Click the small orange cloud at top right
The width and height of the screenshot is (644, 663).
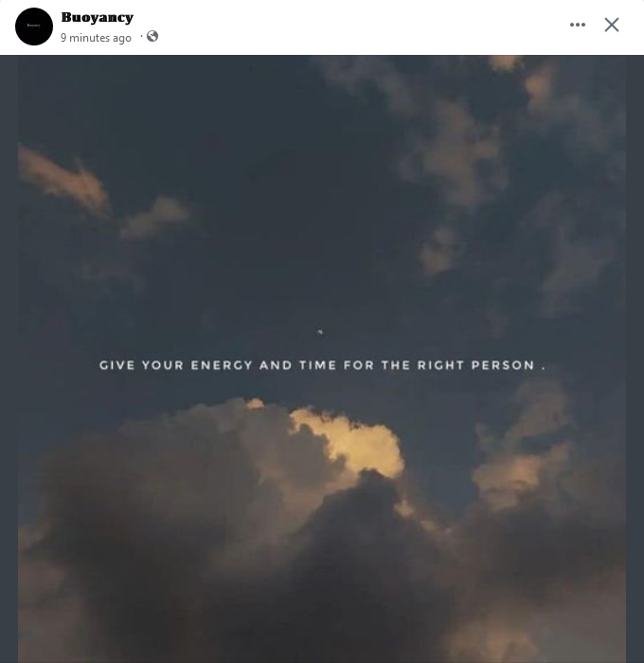(x=505, y=63)
